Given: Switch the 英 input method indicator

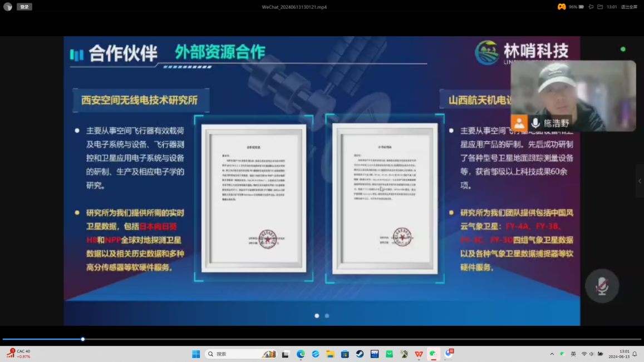Looking at the screenshot, I should 573,354.
